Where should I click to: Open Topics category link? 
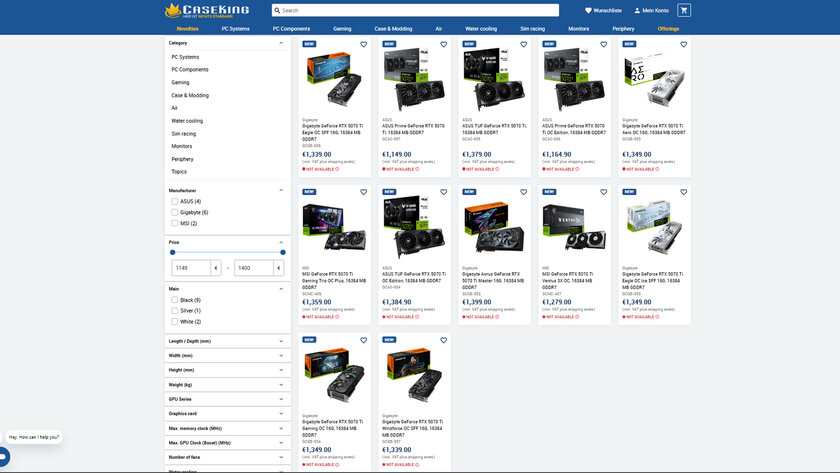tap(179, 172)
